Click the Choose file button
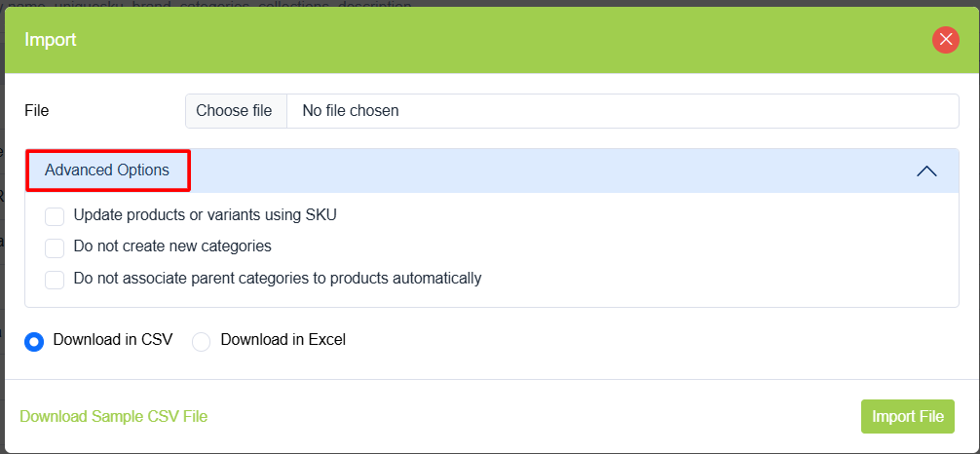 [x=235, y=111]
